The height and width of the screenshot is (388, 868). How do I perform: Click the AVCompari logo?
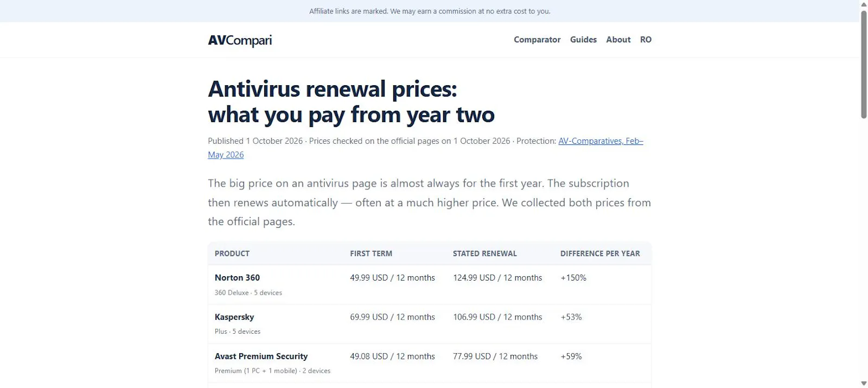click(x=240, y=40)
